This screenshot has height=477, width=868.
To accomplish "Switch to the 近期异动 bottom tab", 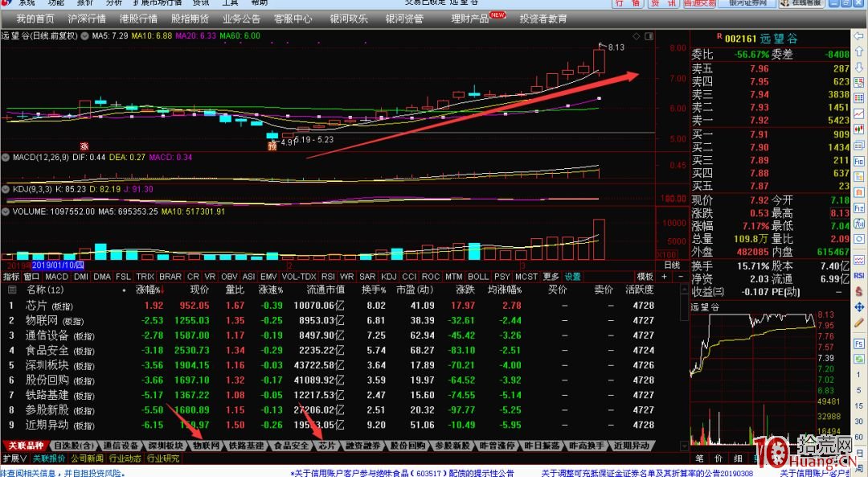I will 632,446.
